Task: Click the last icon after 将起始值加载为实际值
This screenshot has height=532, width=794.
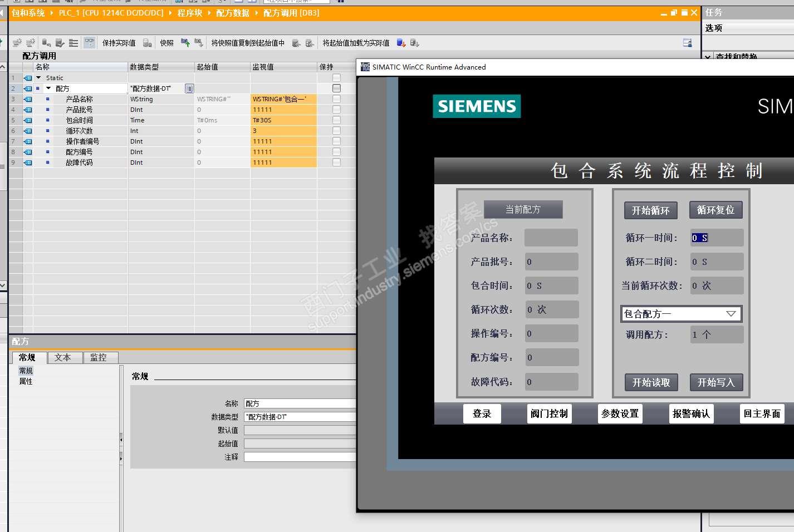Action: pyautogui.click(x=414, y=43)
